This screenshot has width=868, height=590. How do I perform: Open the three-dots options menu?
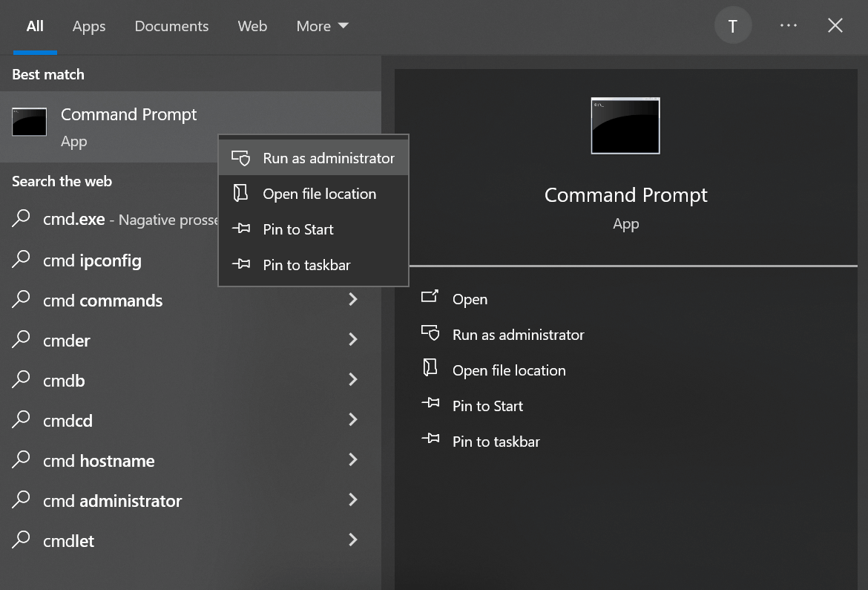[788, 26]
